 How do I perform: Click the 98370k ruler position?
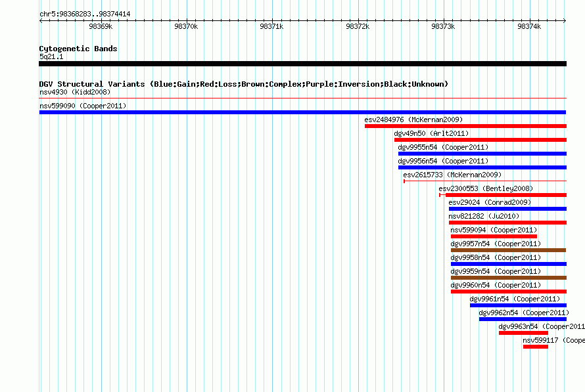[x=186, y=26]
